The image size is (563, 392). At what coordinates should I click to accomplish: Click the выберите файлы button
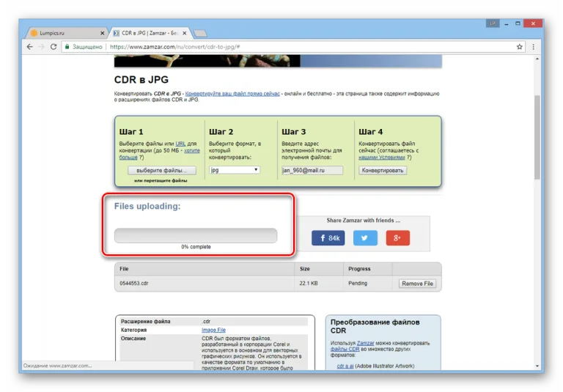[161, 170]
